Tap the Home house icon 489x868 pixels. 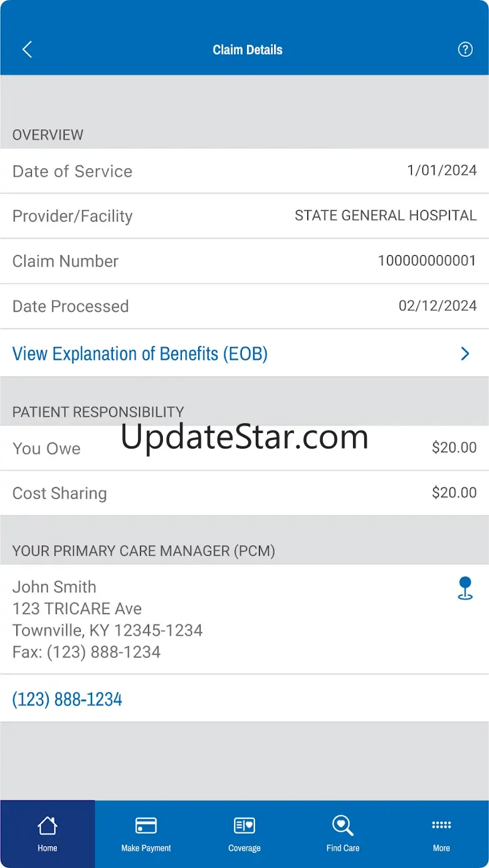[x=47, y=825]
